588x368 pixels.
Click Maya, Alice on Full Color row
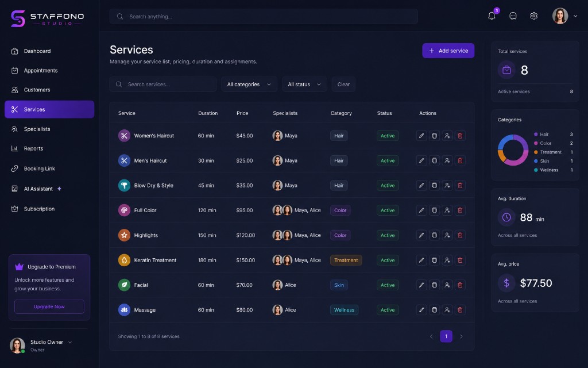point(308,210)
